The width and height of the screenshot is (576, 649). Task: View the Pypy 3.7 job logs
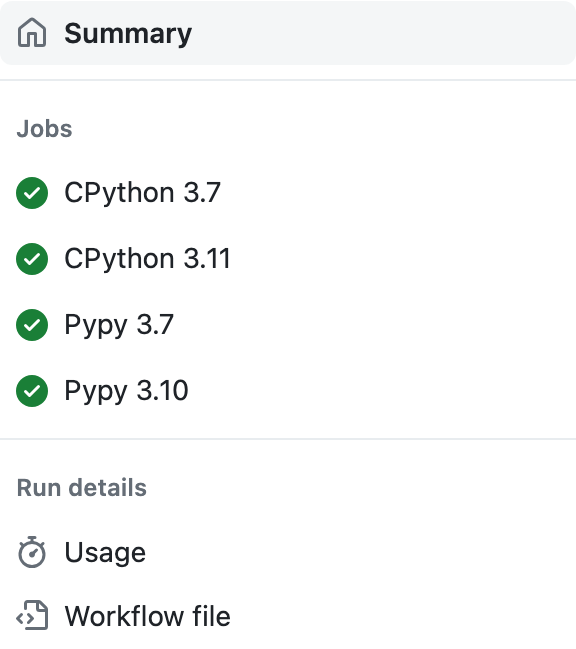point(119,325)
